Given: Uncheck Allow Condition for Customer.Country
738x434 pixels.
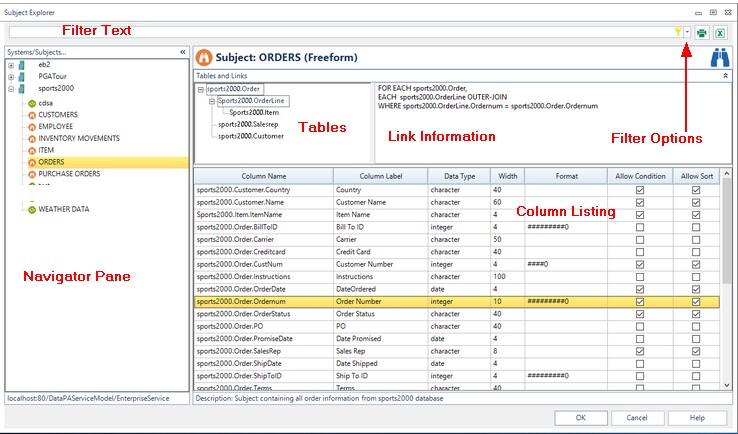Looking at the screenshot, I should point(639,189).
